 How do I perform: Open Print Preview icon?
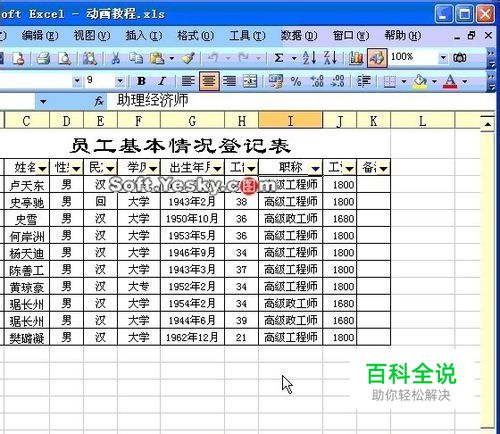coord(64,58)
